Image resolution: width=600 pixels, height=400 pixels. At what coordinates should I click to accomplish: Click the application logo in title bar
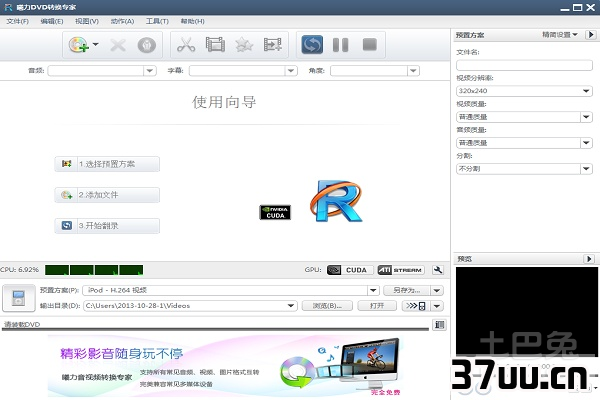click(x=8, y=7)
